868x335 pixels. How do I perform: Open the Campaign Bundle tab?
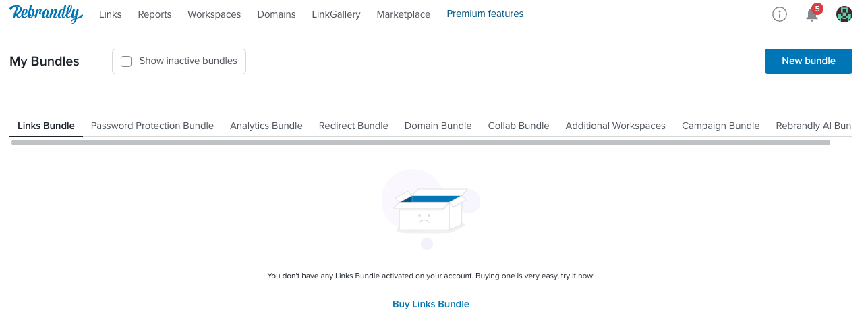tap(721, 126)
